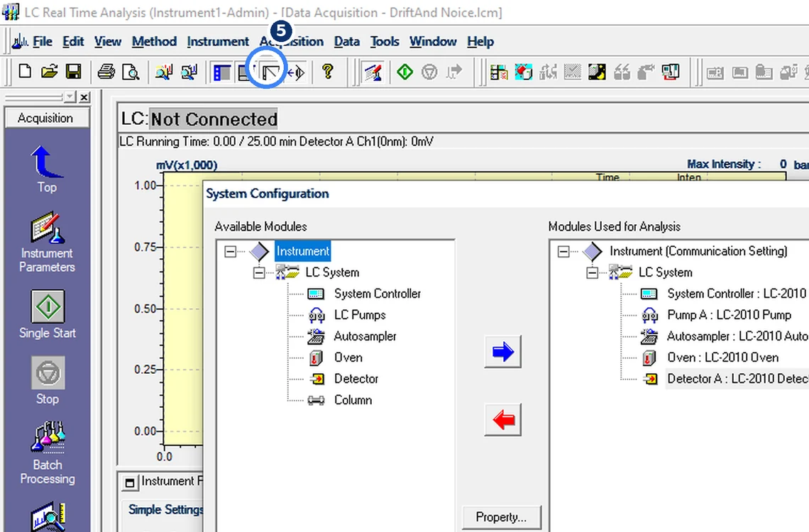Click the instrument parameters pencil toolbar icon
809x532 pixels.
coord(373,72)
